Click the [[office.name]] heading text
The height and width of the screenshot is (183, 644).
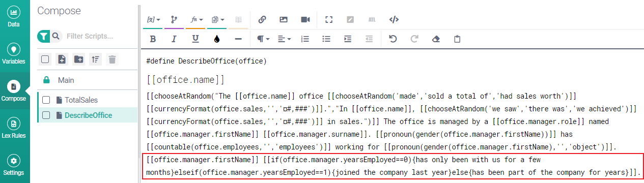click(185, 80)
